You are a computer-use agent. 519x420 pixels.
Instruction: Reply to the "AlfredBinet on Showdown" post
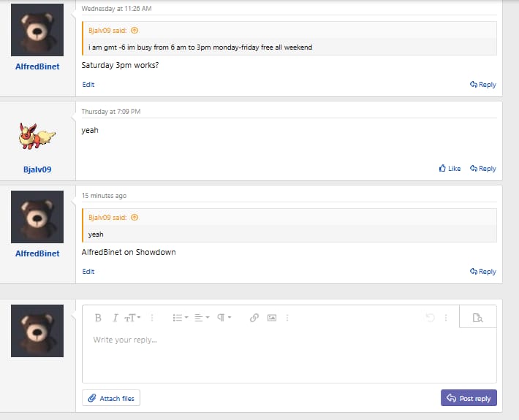[483, 271]
